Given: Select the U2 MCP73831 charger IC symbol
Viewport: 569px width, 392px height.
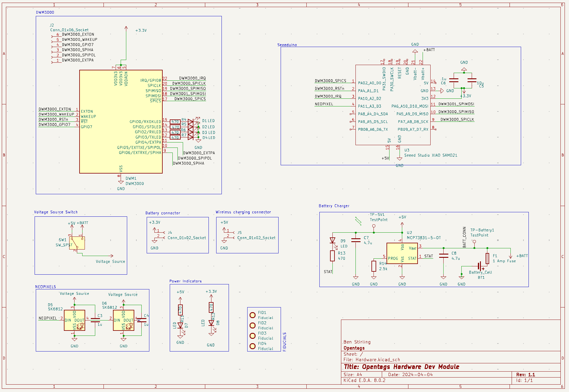Looking at the screenshot, I should pyautogui.click(x=402, y=253).
